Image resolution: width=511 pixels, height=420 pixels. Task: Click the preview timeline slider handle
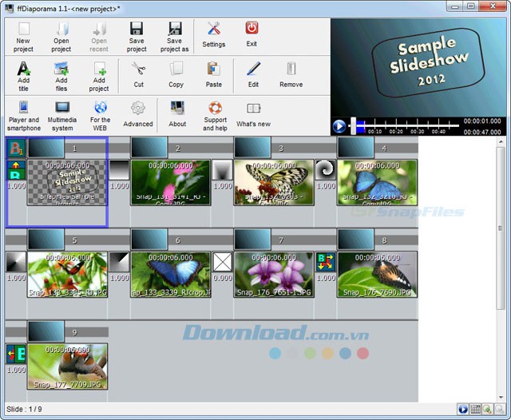click(x=353, y=125)
